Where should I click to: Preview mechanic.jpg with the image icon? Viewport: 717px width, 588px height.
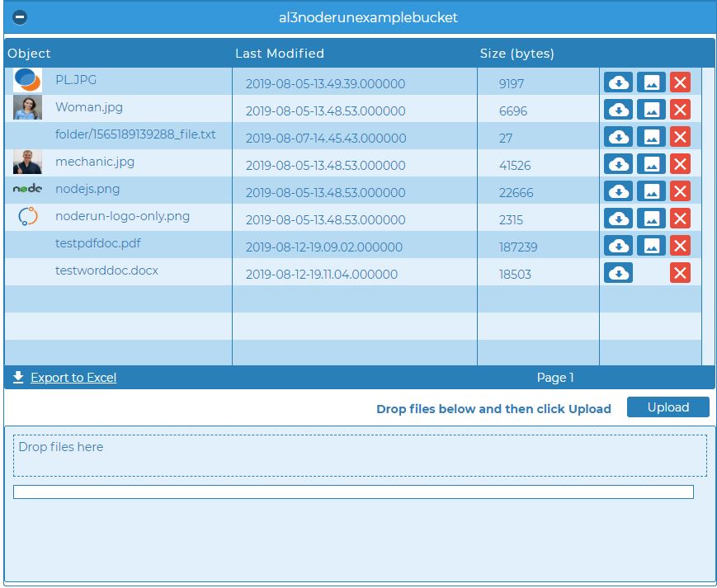[x=651, y=163]
